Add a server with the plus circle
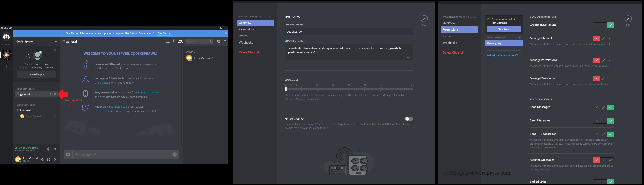This screenshot has height=185, width=644. click(x=6, y=66)
